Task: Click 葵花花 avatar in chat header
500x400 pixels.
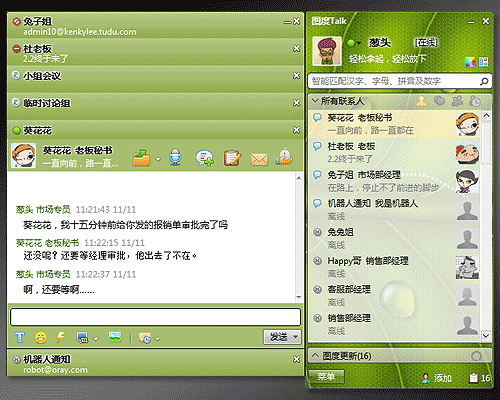Action: 23,155
